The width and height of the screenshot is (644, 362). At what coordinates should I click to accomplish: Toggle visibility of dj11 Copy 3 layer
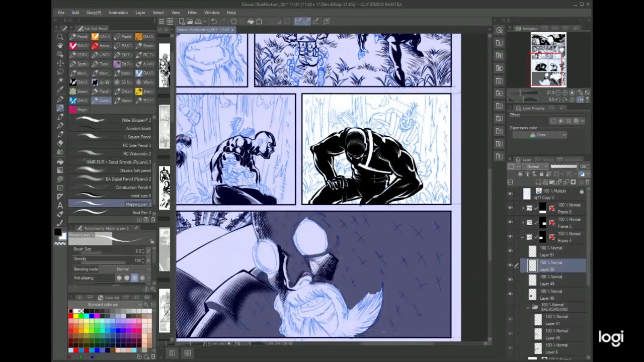[x=510, y=194]
